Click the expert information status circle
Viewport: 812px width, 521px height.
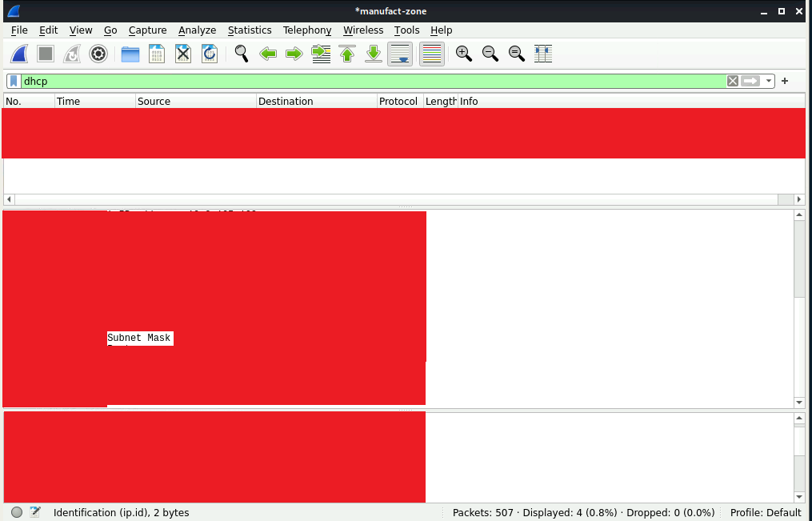(x=17, y=512)
